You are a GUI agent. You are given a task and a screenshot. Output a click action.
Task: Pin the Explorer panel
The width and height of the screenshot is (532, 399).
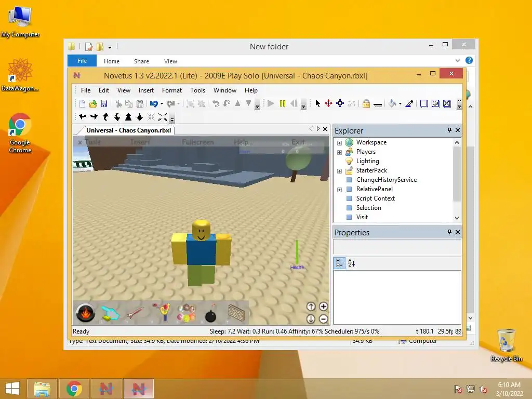449,130
